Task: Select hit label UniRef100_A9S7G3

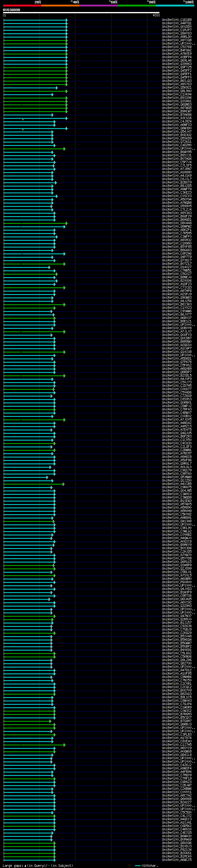Action: tap(177, 84)
